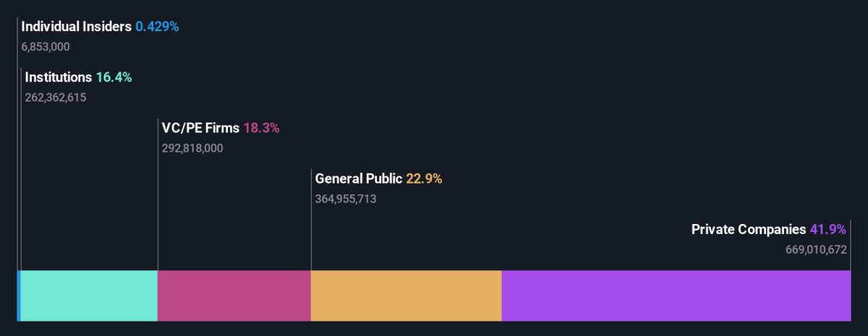The height and width of the screenshot is (336, 868).
Task: Click the 16.4% institutions percentage
Action: coord(114,77)
